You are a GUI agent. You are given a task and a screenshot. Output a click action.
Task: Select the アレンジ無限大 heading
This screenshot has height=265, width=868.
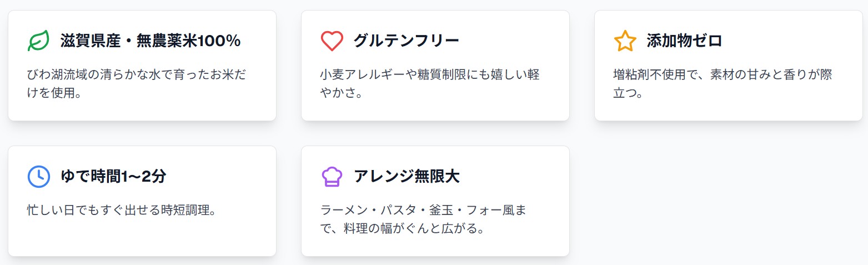407,177
